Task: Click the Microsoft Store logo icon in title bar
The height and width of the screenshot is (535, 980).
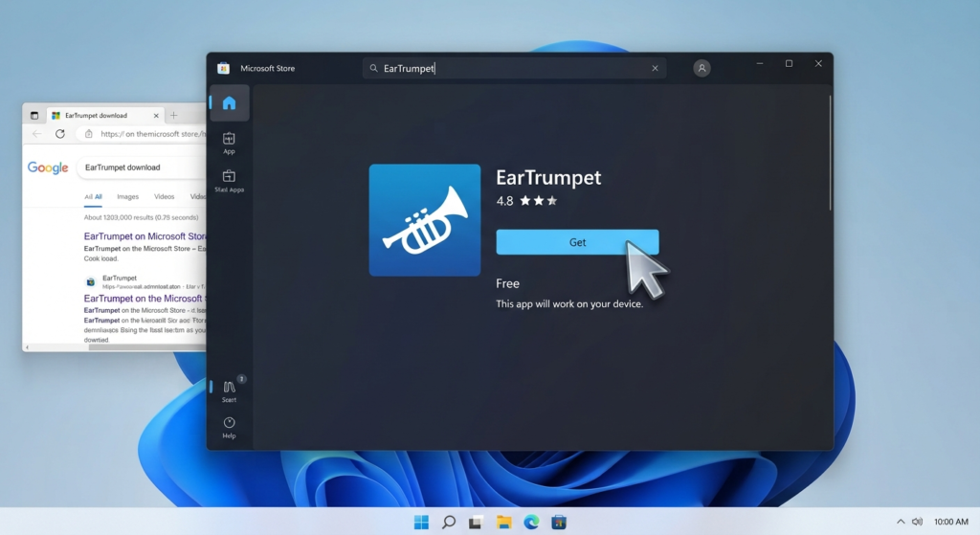Action: [223, 68]
